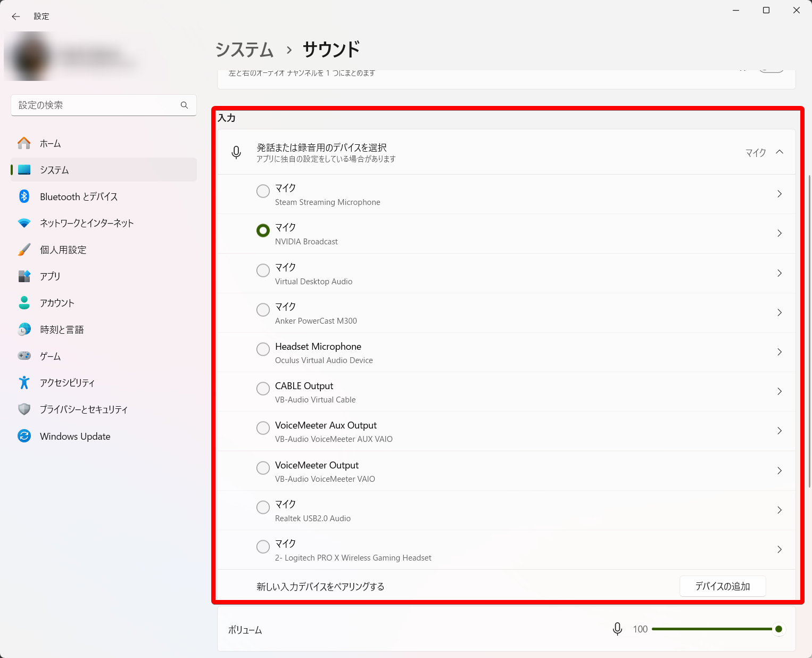The image size is (812, 658).
Task: Select Logitech PRO X headset radio button
Action: pyautogui.click(x=263, y=547)
